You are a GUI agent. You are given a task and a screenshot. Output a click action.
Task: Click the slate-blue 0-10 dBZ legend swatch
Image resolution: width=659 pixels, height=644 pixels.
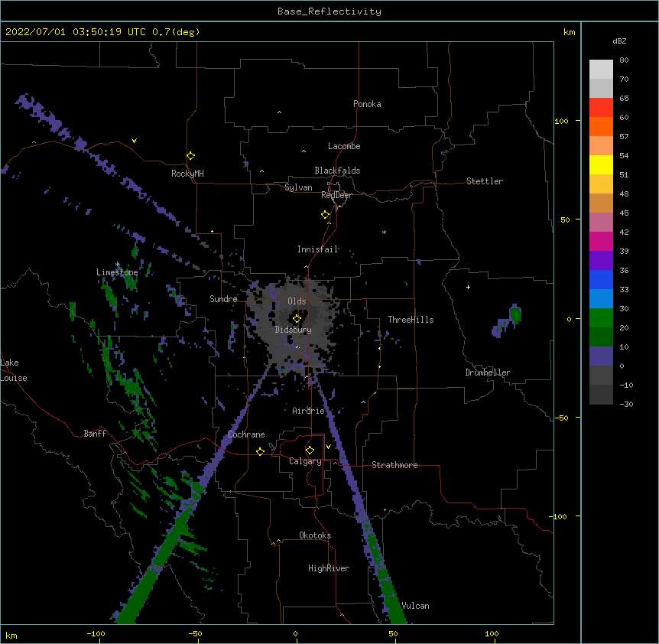601,356
